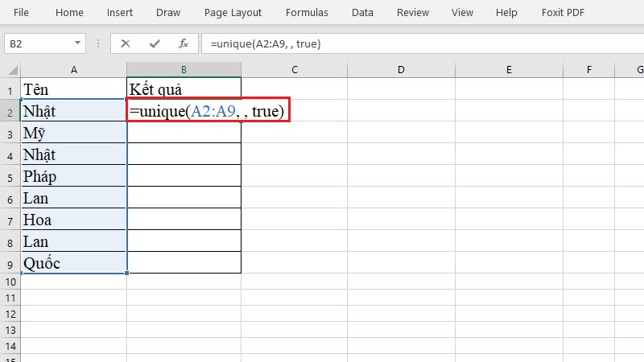Select column B header
This screenshot has height=362, width=644.
tap(184, 70)
